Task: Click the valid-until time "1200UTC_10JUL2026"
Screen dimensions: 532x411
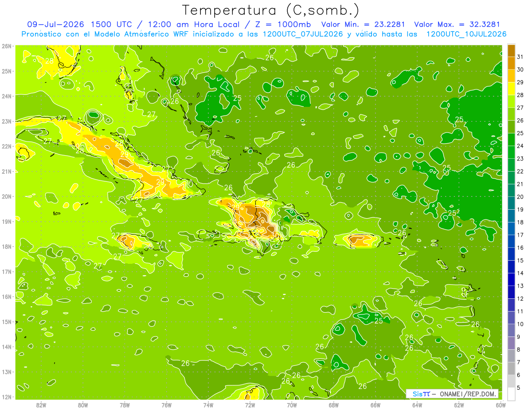Action: click(466, 34)
